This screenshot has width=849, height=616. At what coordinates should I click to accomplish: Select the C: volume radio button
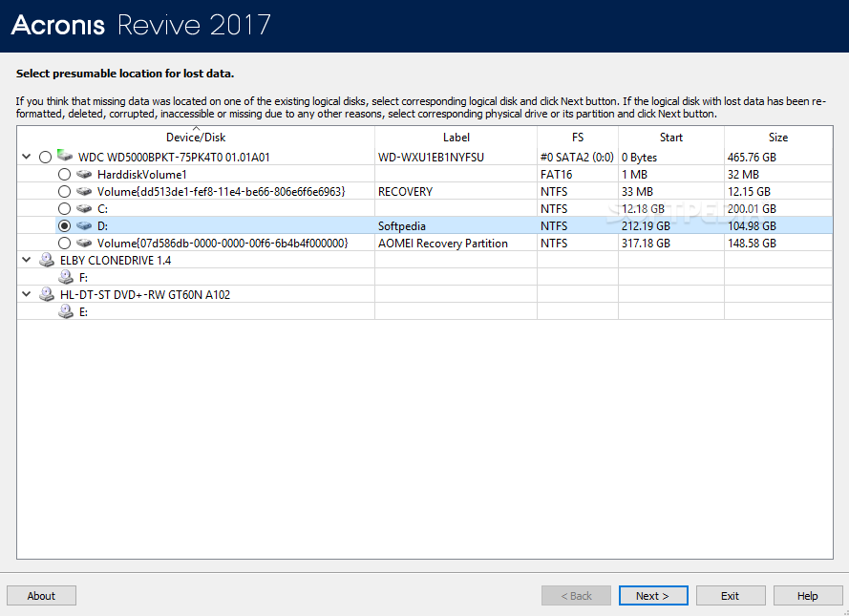[x=64, y=209]
